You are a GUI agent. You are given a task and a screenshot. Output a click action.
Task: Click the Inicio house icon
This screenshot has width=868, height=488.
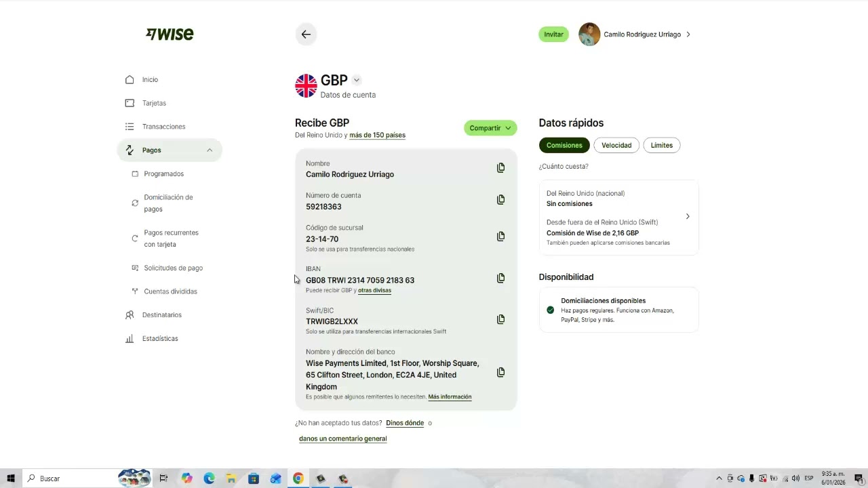point(130,80)
